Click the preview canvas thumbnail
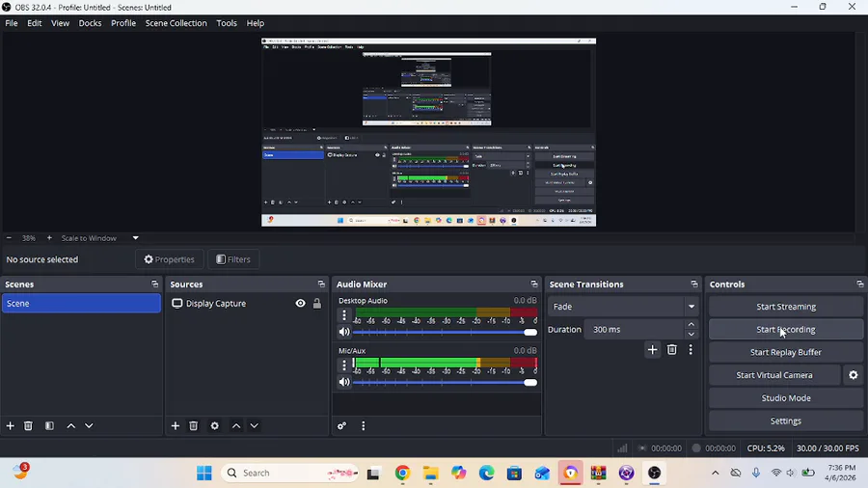Viewport: 868px width, 488px height. [x=428, y=132]
